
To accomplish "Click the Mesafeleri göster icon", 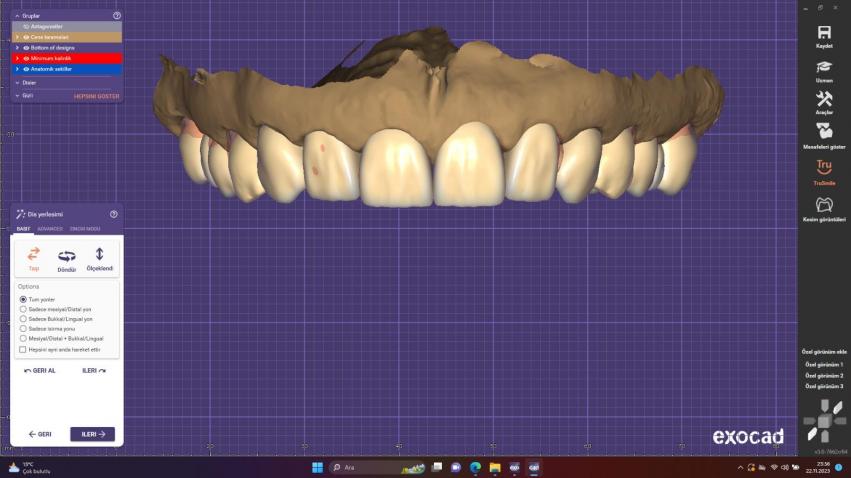I will pos(824,131).
